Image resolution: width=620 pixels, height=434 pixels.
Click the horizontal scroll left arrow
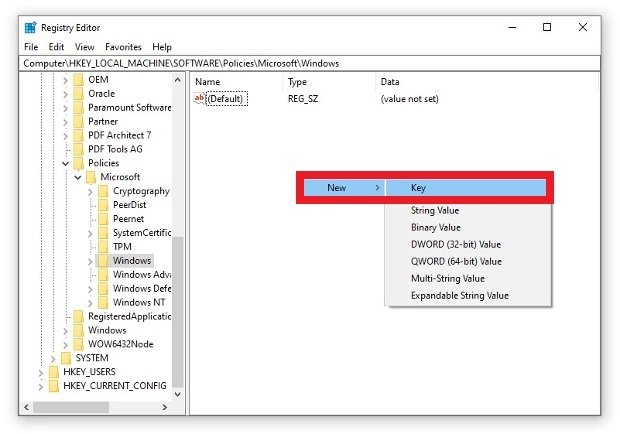(26, 407)
